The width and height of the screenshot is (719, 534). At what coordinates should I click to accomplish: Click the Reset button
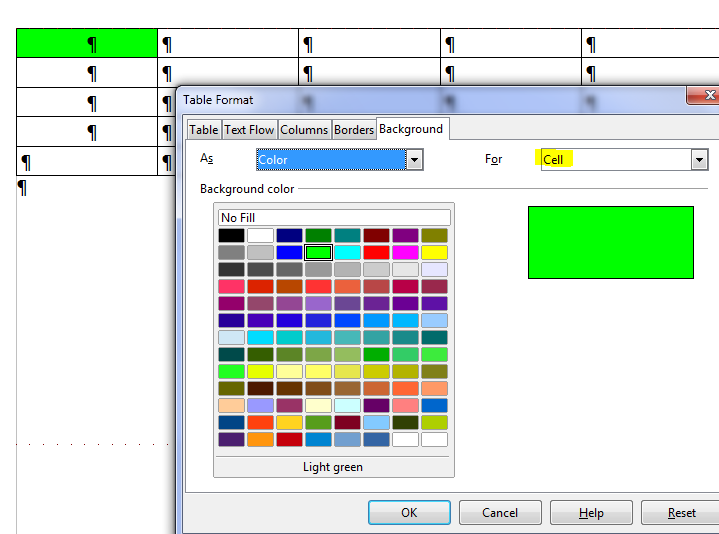tap(682, 513)
